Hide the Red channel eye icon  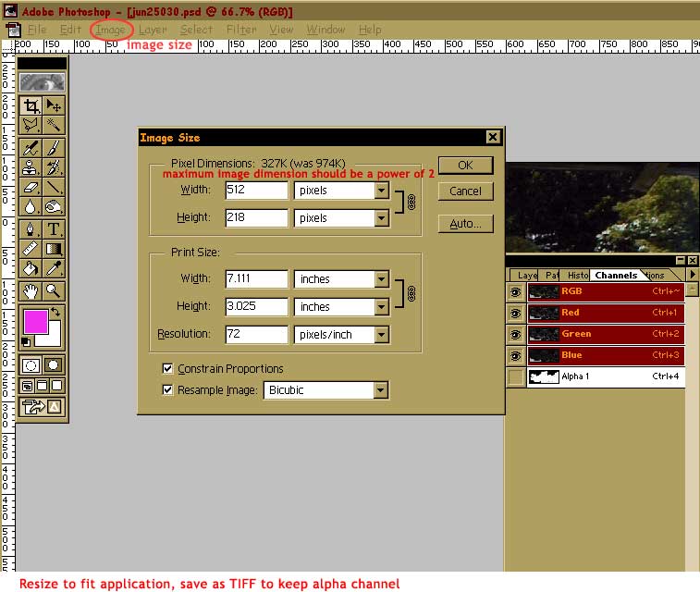515,313
